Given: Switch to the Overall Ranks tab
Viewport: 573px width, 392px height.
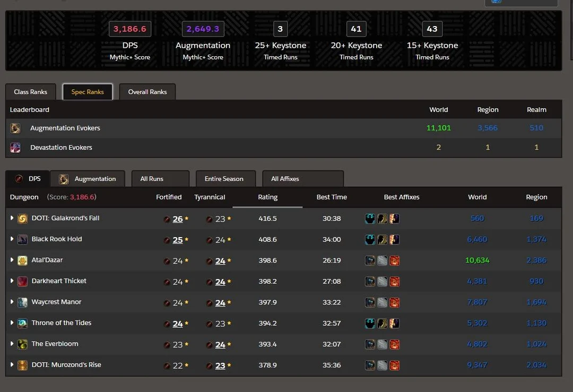Looking at the screenshot, I should 147,91.
